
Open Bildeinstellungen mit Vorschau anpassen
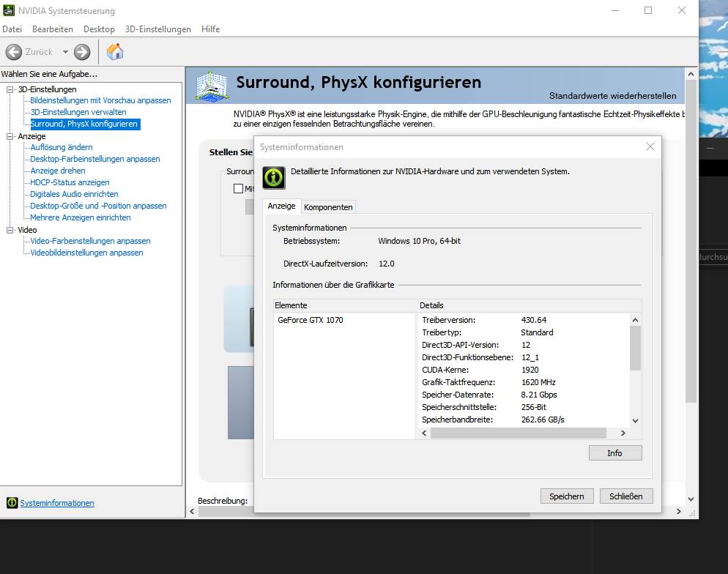100,100
